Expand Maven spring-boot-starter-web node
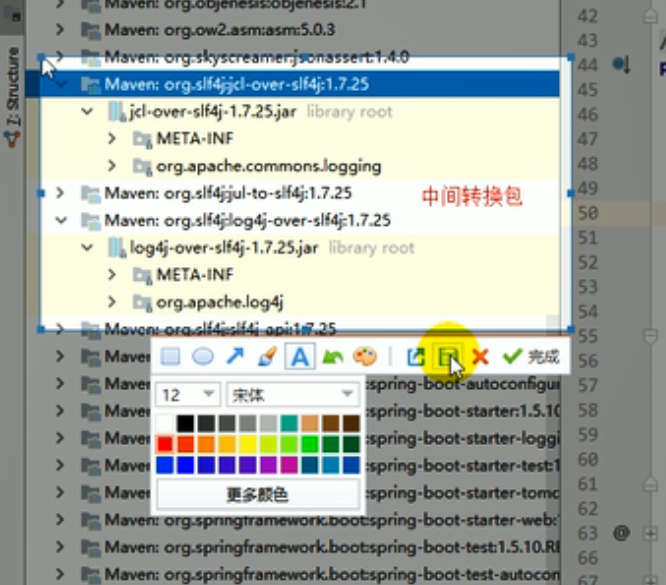666x585 pixels. 60,519
